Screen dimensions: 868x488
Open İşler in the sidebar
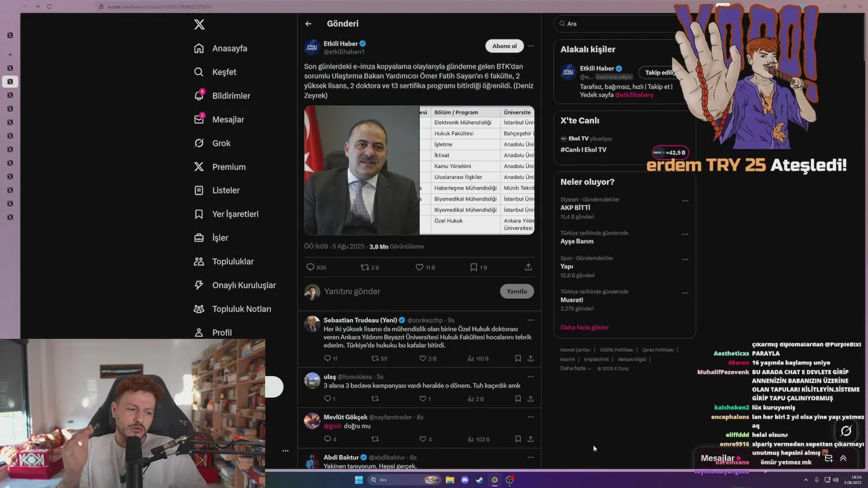(x=211, y=238)
